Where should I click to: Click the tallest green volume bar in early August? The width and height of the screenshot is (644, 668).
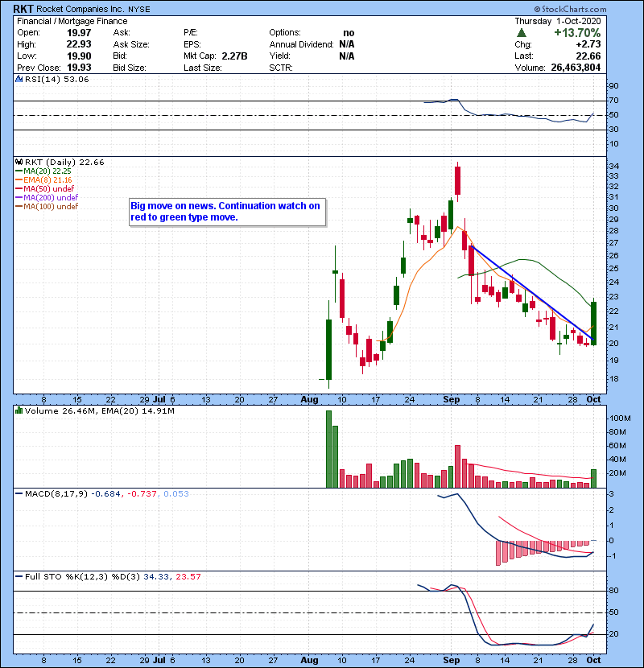(x=328, y=449)
